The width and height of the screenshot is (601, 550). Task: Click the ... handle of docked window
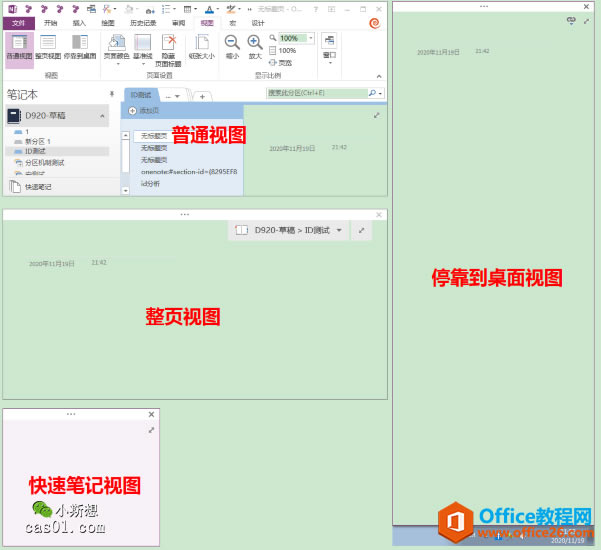[x=484, y=7]
